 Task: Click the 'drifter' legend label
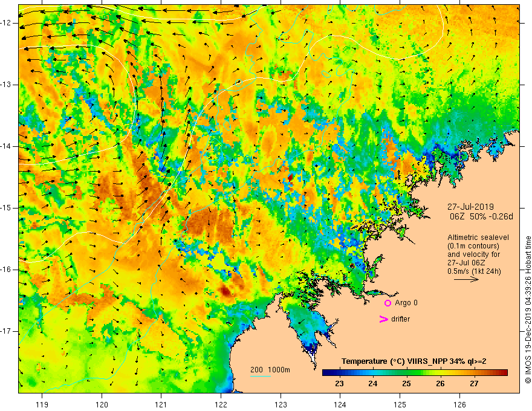400,319
